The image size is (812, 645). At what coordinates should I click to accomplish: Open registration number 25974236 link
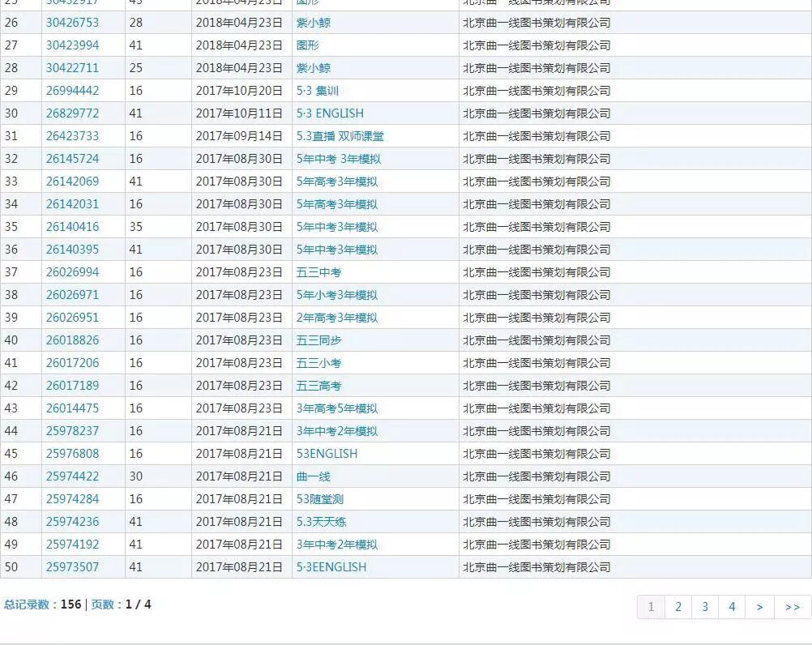[72, 522]
